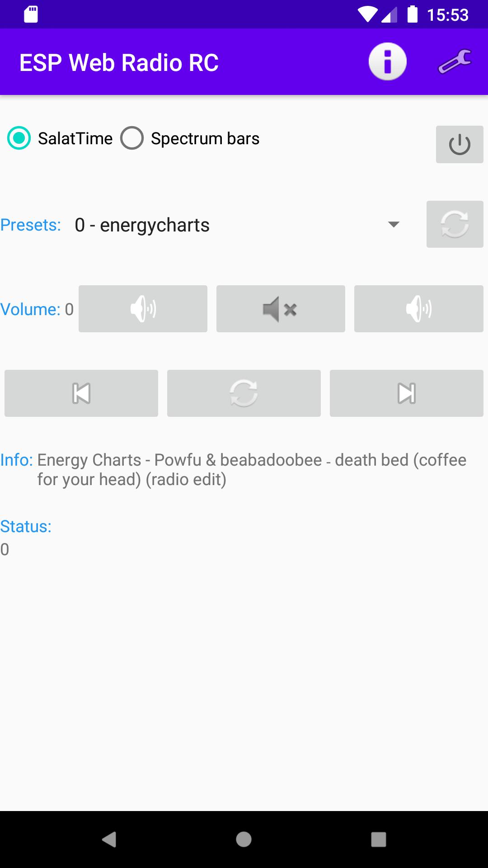Tap the Android back navigation button
This screenshot has height=868, width=488.
tap(109, 840)
